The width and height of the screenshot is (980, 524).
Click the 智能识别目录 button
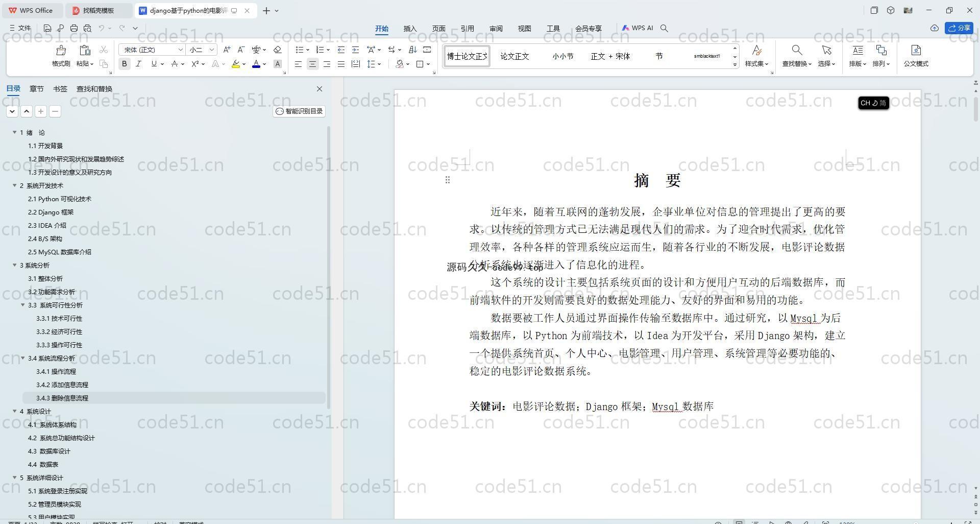click(x=299, y=111)
